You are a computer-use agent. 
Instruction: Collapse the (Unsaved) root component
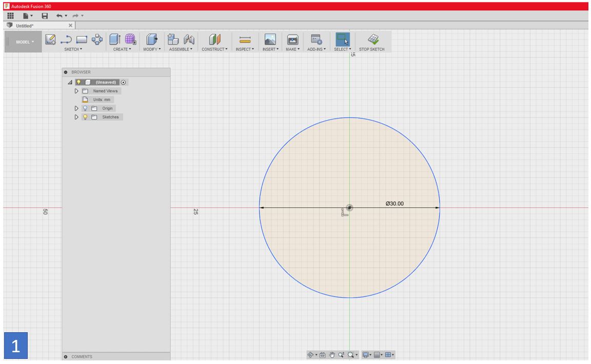pyautogui.click(x=70, y=82)
